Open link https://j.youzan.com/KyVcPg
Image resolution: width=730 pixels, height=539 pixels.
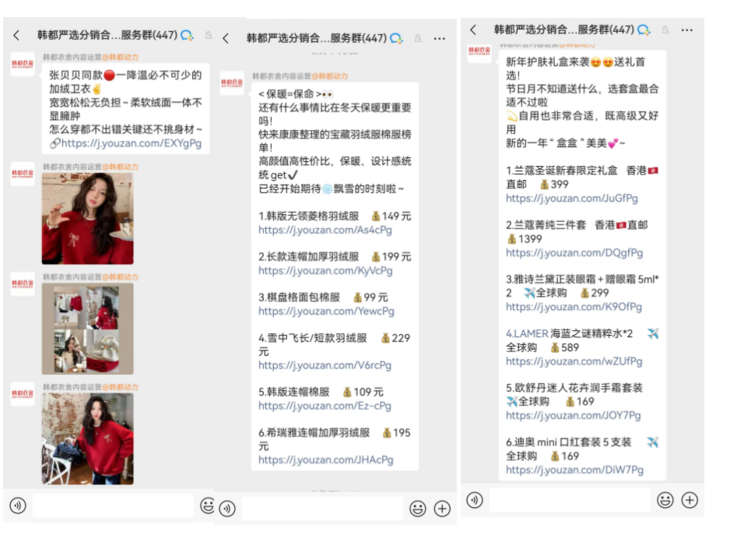pyautogui.click(x=325, y=270)
